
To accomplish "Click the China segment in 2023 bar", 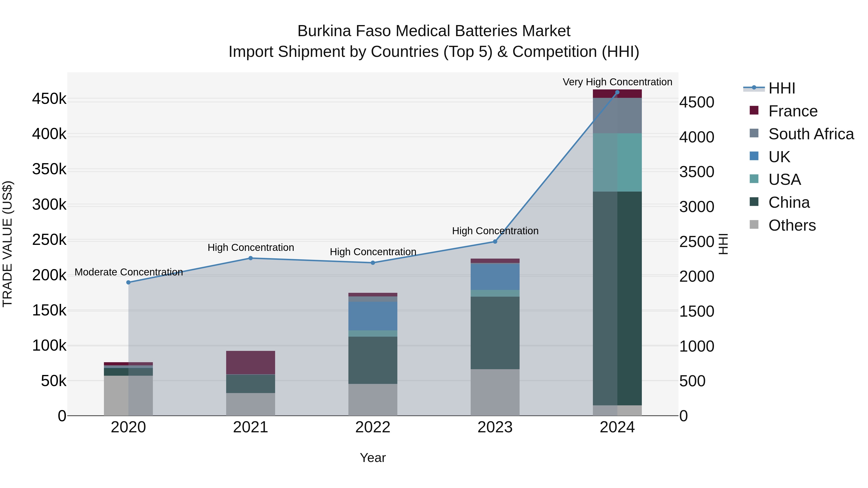I will tap(495, 333).
